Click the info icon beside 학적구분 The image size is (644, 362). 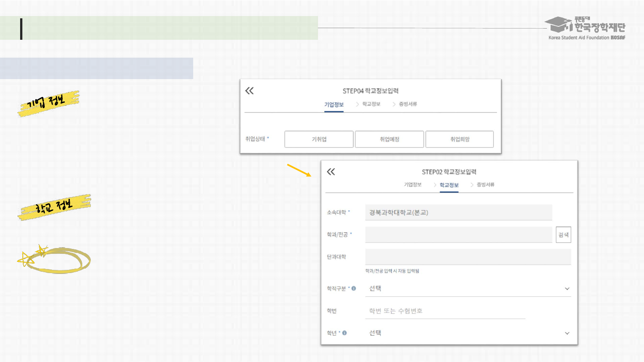tap(354, 289)
